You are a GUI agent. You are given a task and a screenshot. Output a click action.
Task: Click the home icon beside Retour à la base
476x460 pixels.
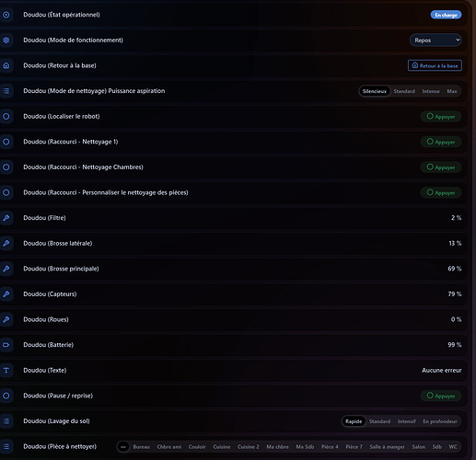pyautogui.click(x=6, y=65)
